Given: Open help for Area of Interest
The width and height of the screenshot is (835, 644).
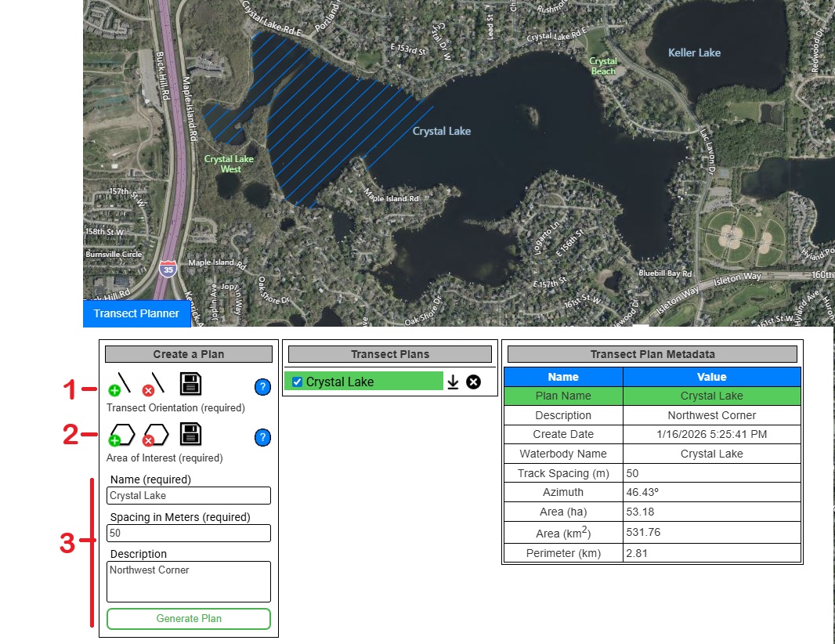Looking at the screenshot, I should click(x=262, y=437).
